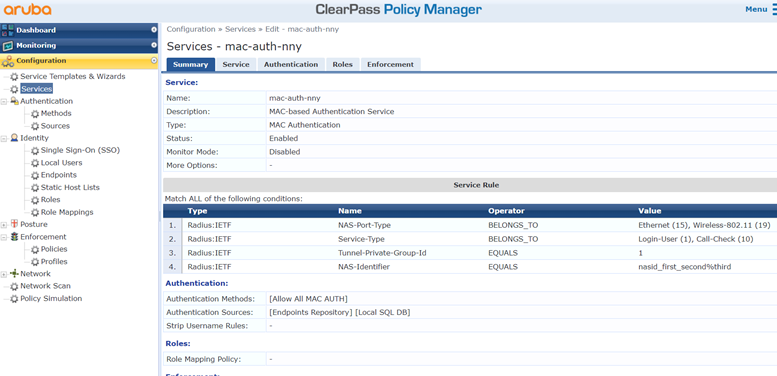
Task: Click gear icon beside Services
Action: coord(14,89)
